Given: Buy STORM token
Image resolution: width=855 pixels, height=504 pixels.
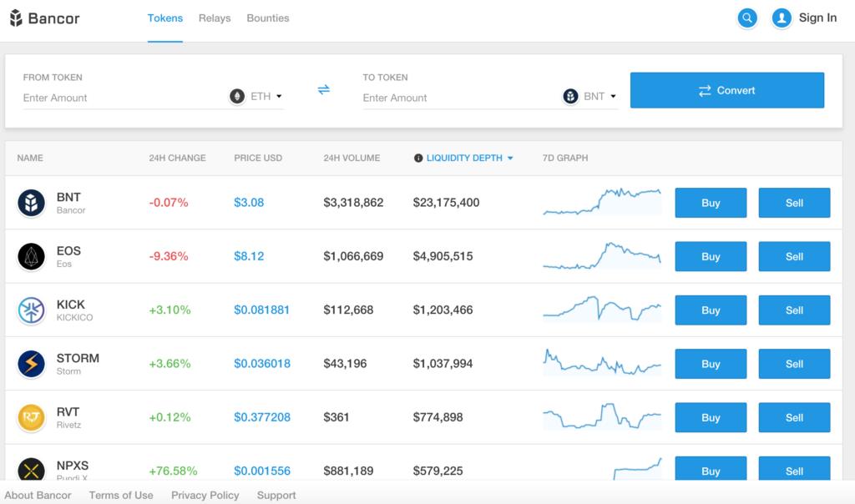Looking at the screenshot, I should point(711,364).
